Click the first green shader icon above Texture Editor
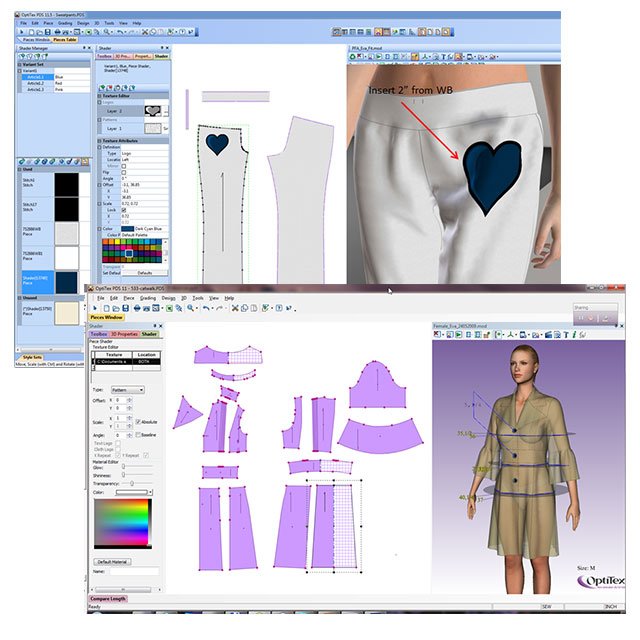Screen dimensions: 640x640 point(102,88)
